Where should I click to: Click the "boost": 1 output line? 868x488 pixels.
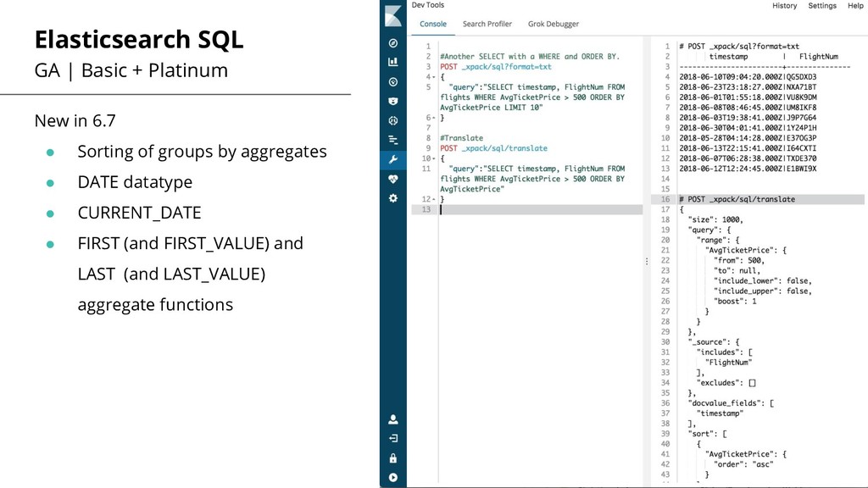735,302
